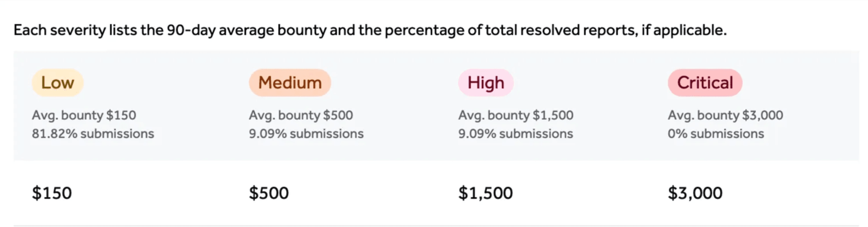Click the 81.82% submissions label
The image size is (868, 227).
(93, 134)
